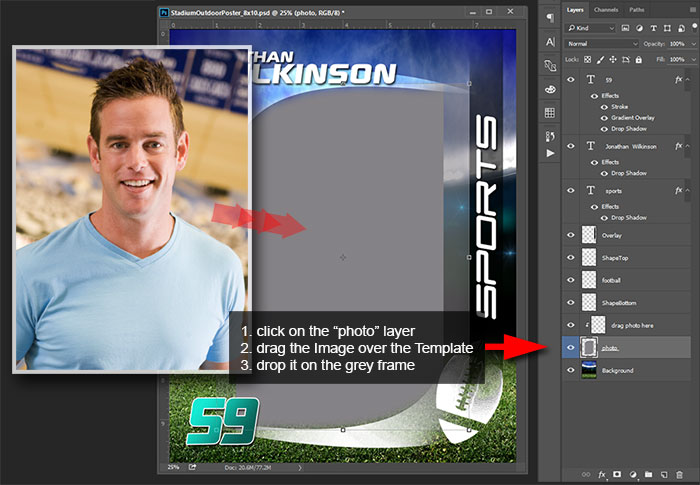Collapse effects on the 59 layer
Viewport: 700px width, 485px height.
tap(688, 79)
